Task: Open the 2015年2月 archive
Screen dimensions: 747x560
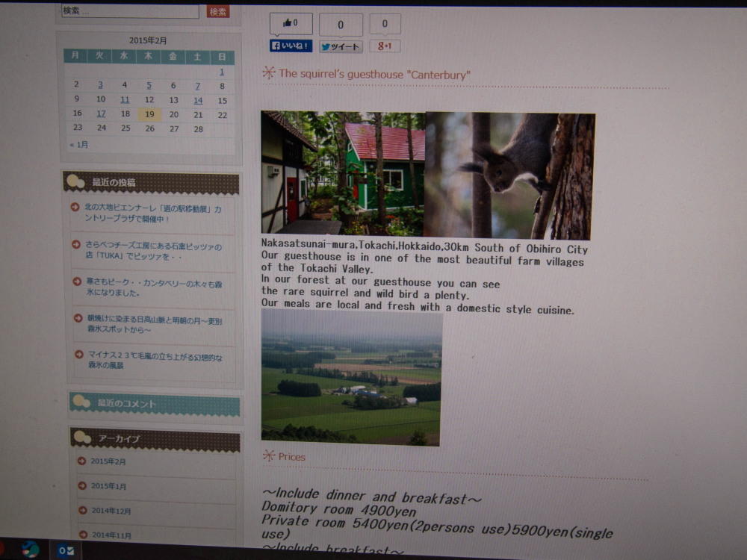Action: click(108, 461)
